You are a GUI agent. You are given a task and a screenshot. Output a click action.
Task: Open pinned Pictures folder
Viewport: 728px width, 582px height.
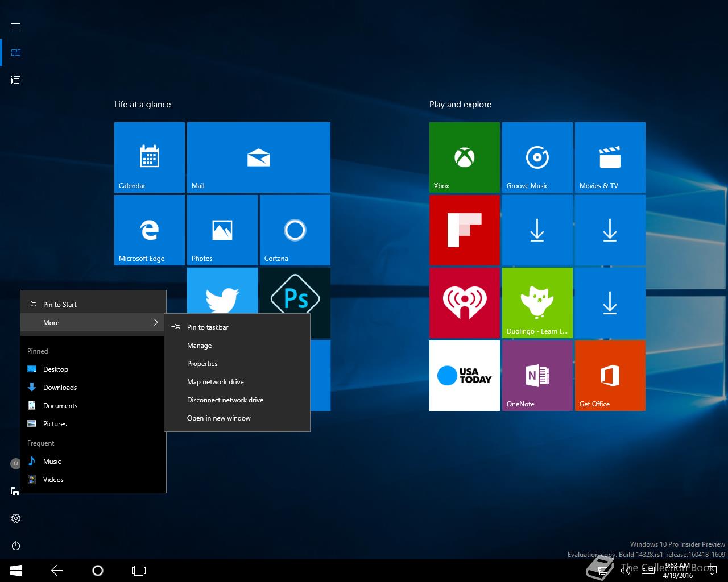[93, 423]
